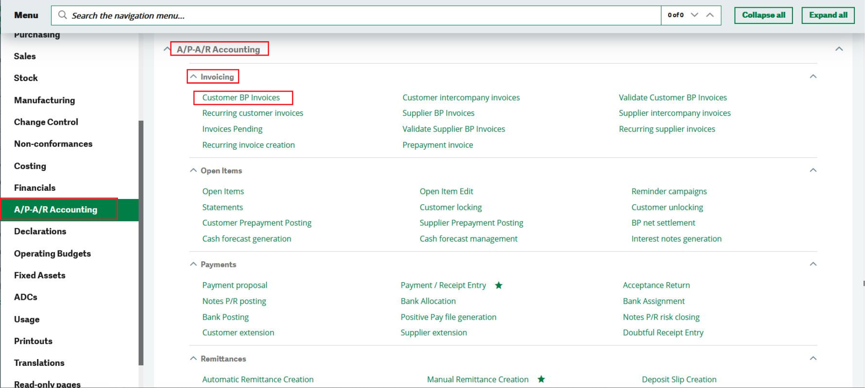The image size is (868, 388).
Task: Open Customer BP Invoices
Action: (x=241, y=98)
